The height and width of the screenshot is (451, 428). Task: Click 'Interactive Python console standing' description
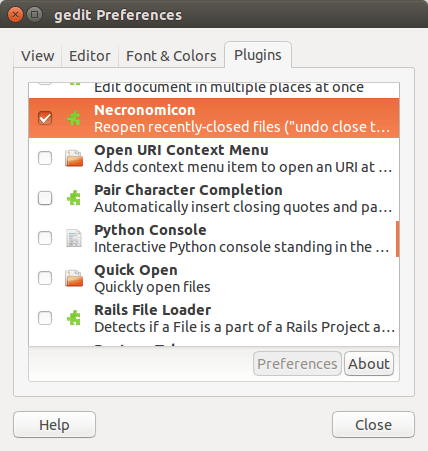coord(242,247)
